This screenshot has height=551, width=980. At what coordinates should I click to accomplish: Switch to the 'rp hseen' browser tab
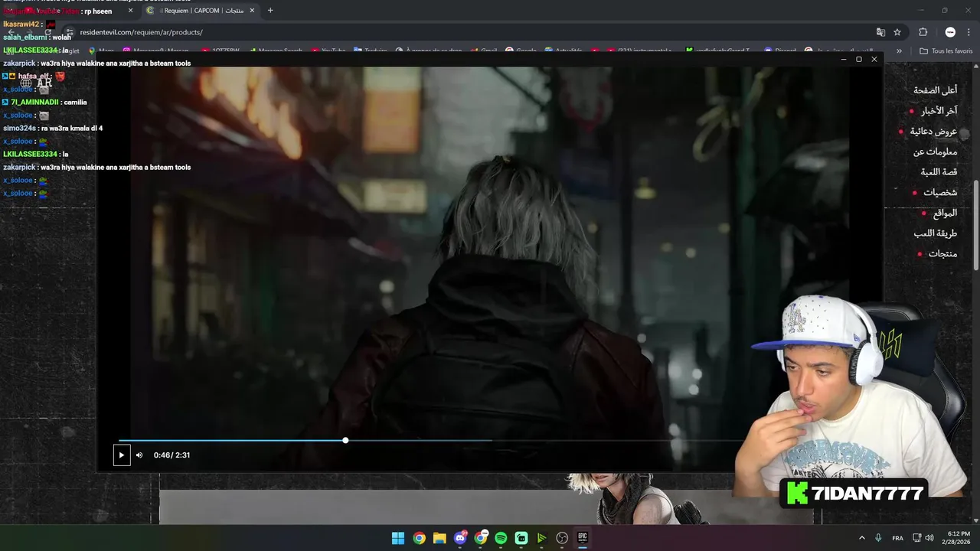click(x=73, y=11)
